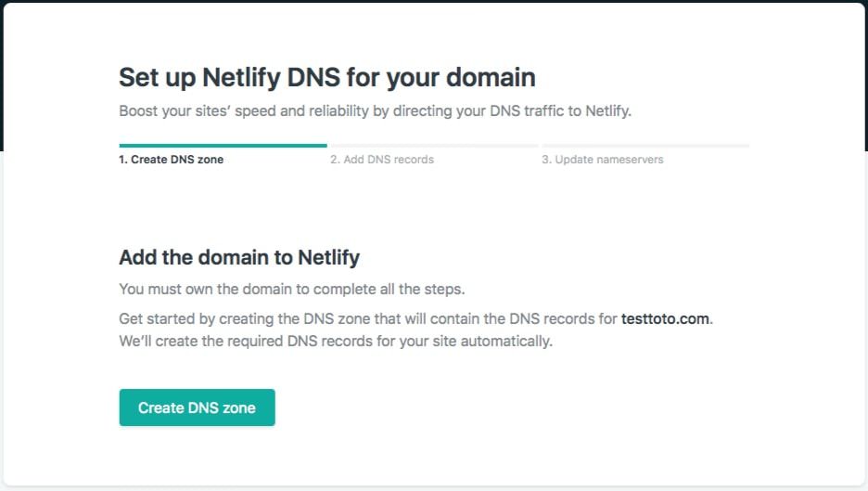Click the Create DNS zone button
Viewport: 868px width, 491px height.
(197, 407)
